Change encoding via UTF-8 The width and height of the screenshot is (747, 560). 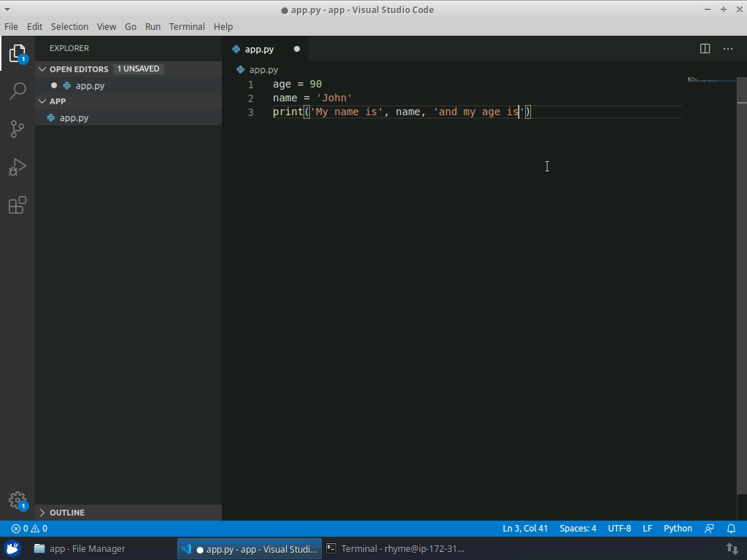tap(619, 529)
